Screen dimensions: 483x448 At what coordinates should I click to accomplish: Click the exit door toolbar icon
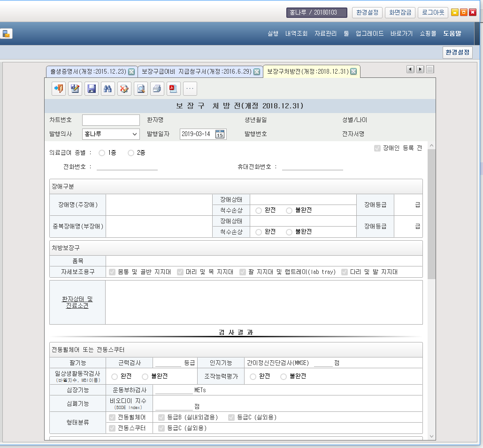click(x=59, y=89)
